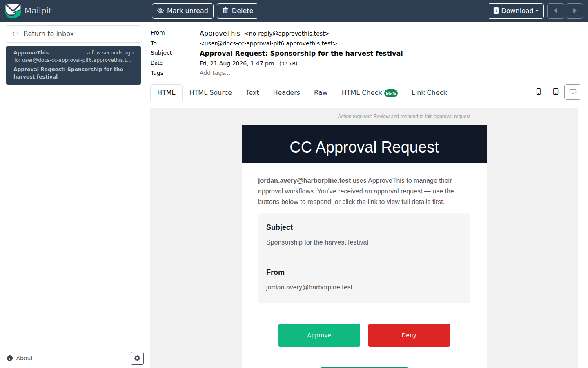Click recipient address in the To field

pyautogui.click(x=268, y=43)
